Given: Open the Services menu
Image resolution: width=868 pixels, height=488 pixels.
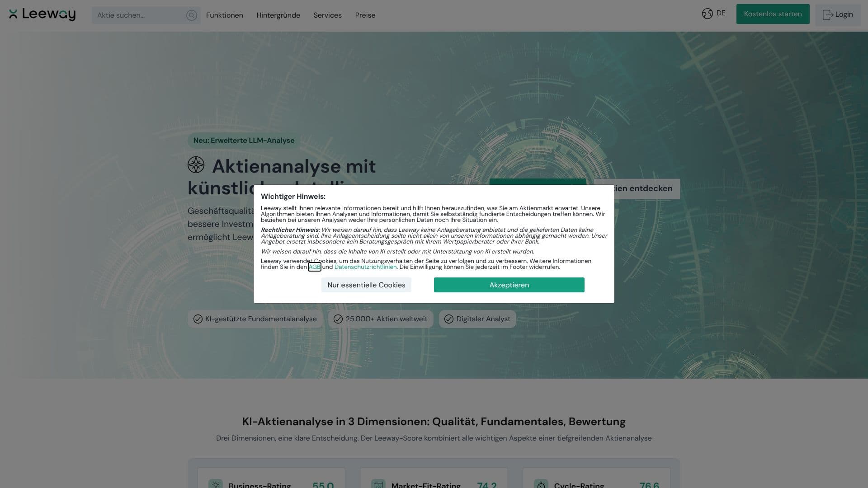Looking at the screenshot, I should pos(328,15).
